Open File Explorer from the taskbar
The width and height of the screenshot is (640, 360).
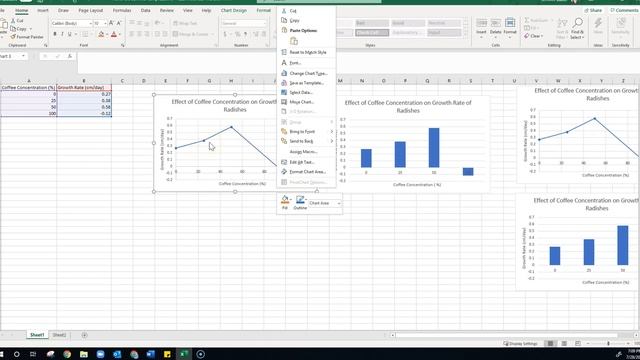(84, 354)
